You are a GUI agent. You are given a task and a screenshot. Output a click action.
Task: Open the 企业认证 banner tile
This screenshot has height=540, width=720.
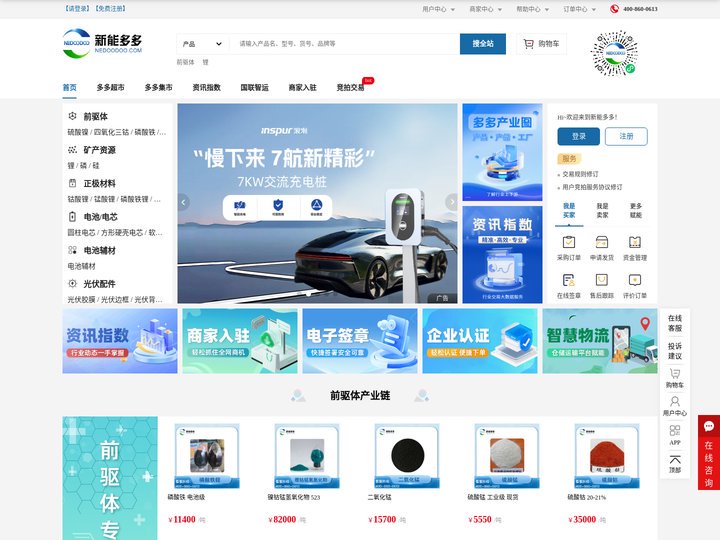[x=480, y=341]
